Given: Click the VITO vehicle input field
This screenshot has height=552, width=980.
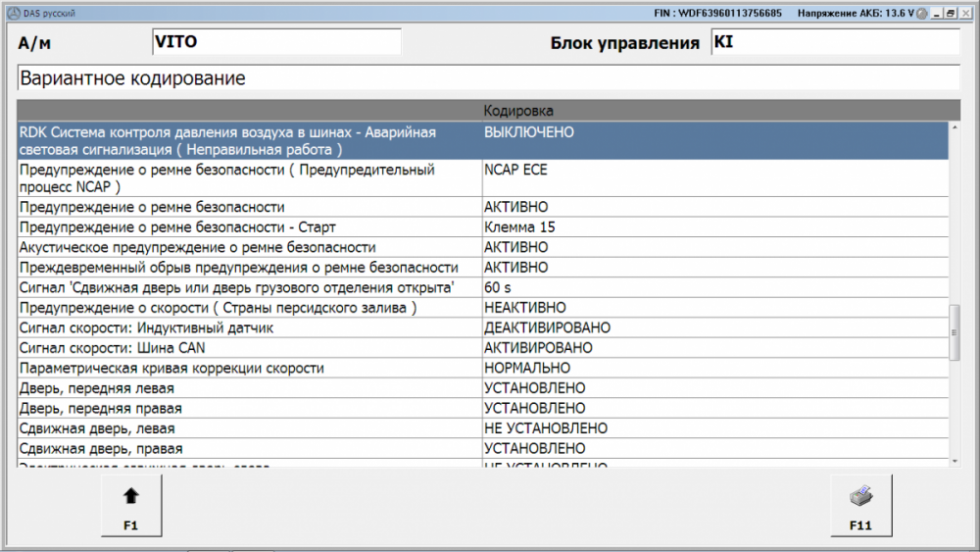Looking at the screenshot, I should click(276, 42).
